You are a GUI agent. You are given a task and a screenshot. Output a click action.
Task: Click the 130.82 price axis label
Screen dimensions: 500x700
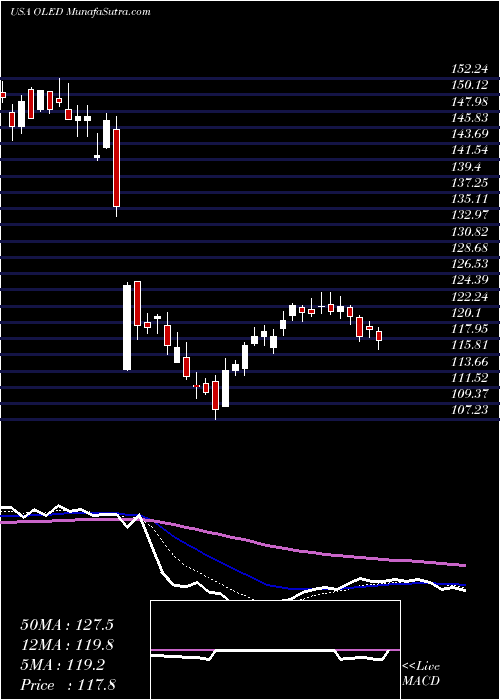click(x=470, y=231)
